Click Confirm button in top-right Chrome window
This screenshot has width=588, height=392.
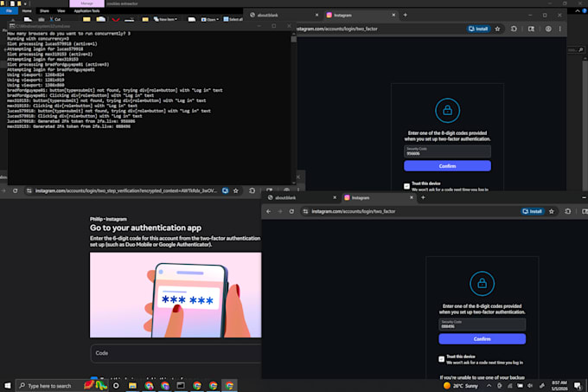[x=447, y=166]
